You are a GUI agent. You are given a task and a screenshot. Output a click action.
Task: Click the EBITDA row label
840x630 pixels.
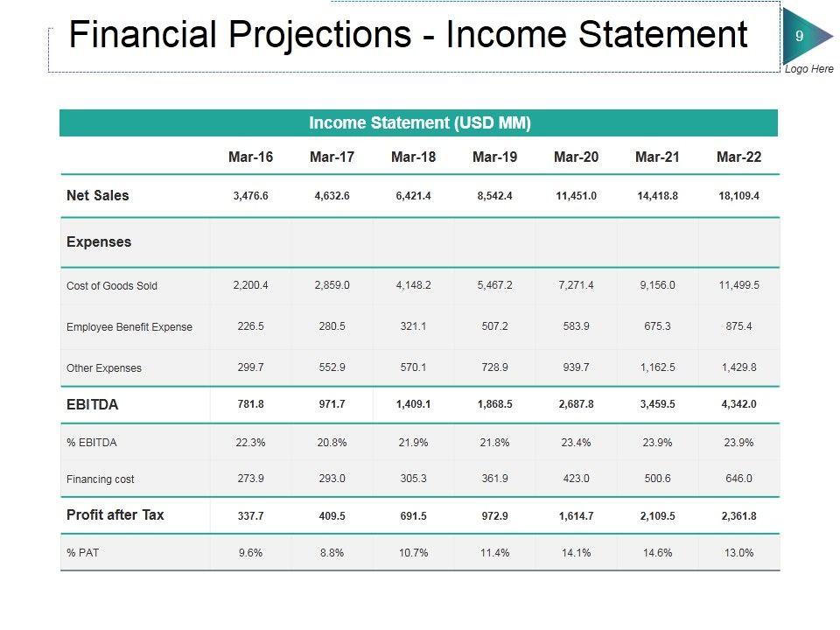coord(92,405)
